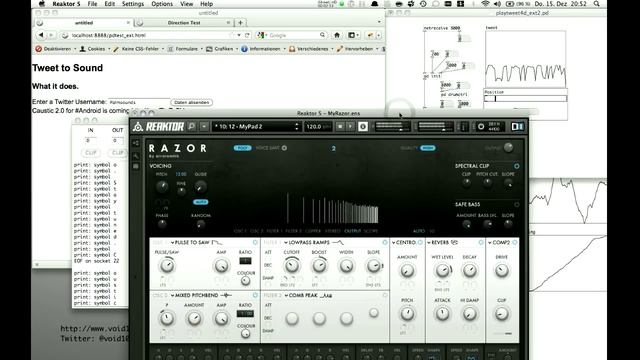640x360 pixels.
Task: Click the browser reload icon
Action: coord(247,35)
